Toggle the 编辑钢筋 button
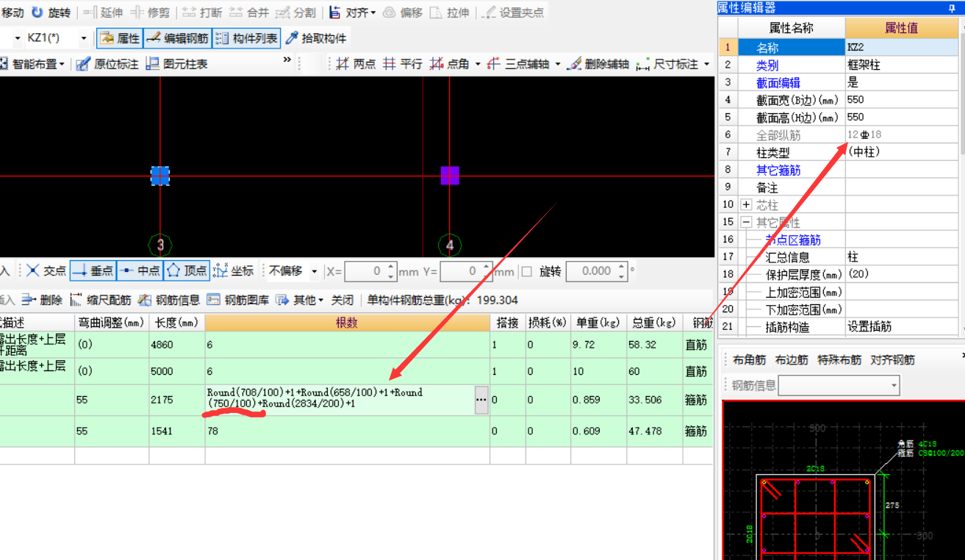Screen dimensions: 965x560 (176, 38)
